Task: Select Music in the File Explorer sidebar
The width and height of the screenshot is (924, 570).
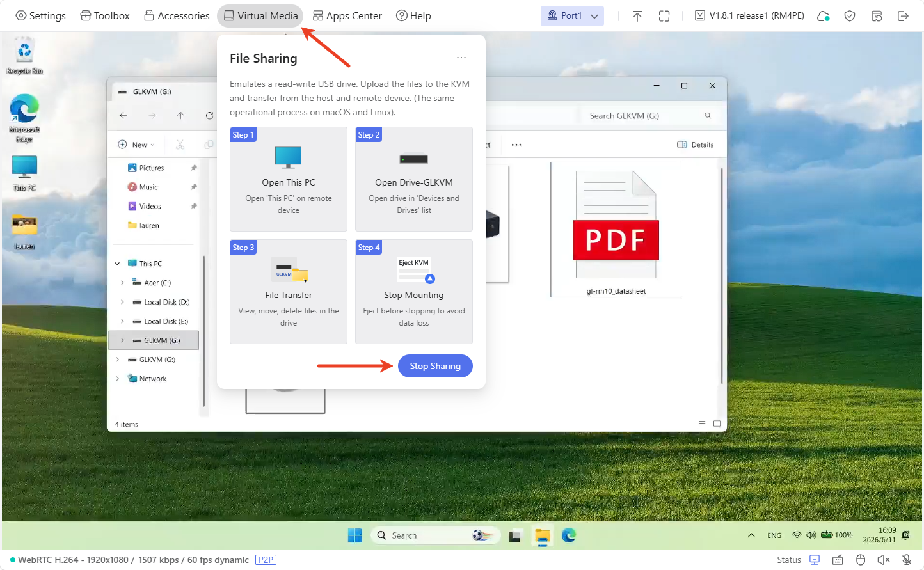Action: click(x=148, y=187)
